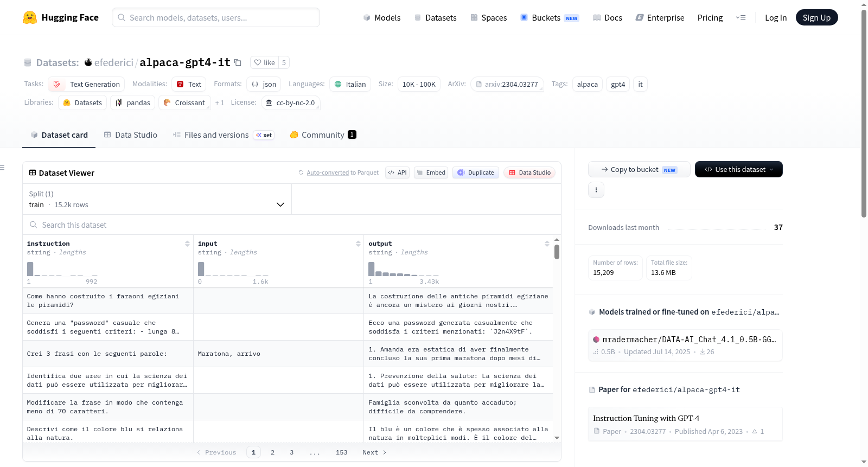Open Docs in the top navigation
Screen dimensions: 868x467
pos(608,17)
